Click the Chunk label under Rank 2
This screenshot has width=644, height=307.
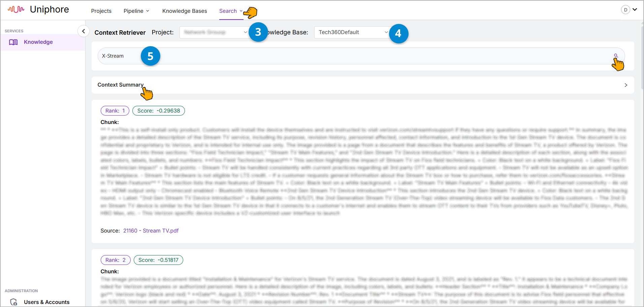pyautogui.click(x=109, y=271)
